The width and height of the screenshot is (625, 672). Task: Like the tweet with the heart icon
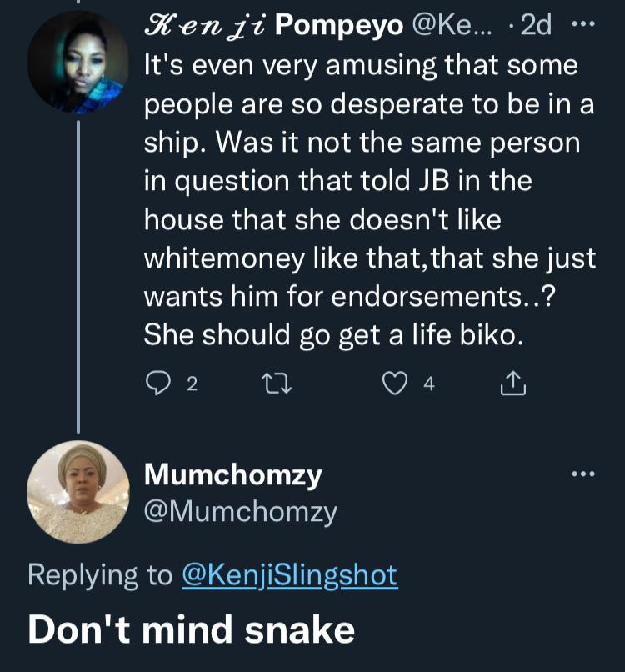394,384
